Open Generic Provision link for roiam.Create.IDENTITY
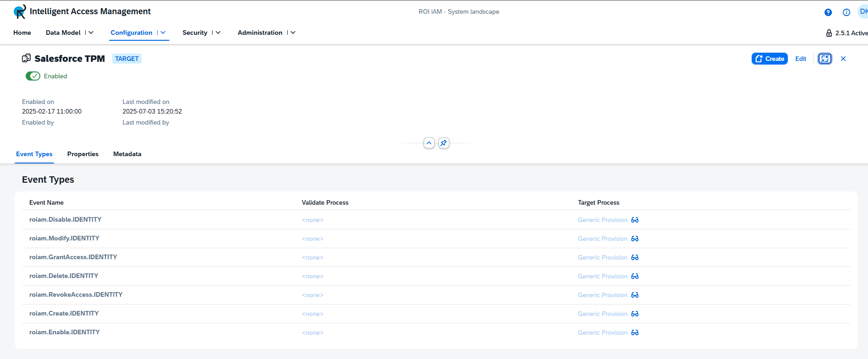 (603, 314)
